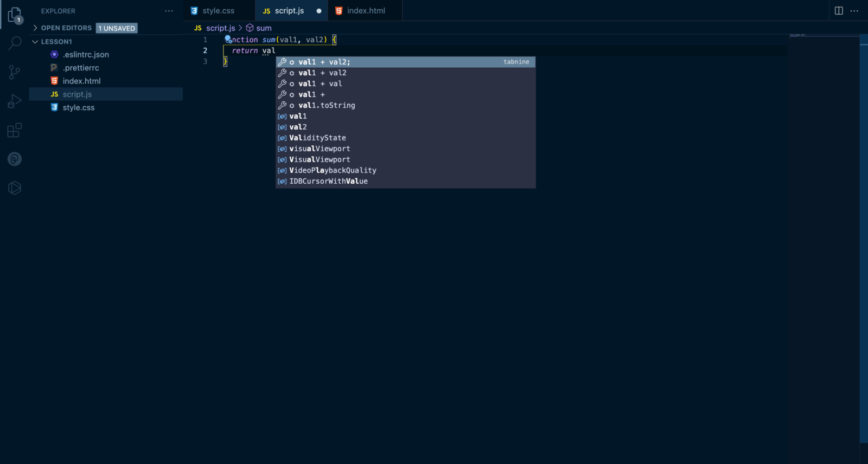The width and height of the screenshot is (868, 464).
Task: Choose the val1.toString suggestion
Action: (x=327, y=106)
